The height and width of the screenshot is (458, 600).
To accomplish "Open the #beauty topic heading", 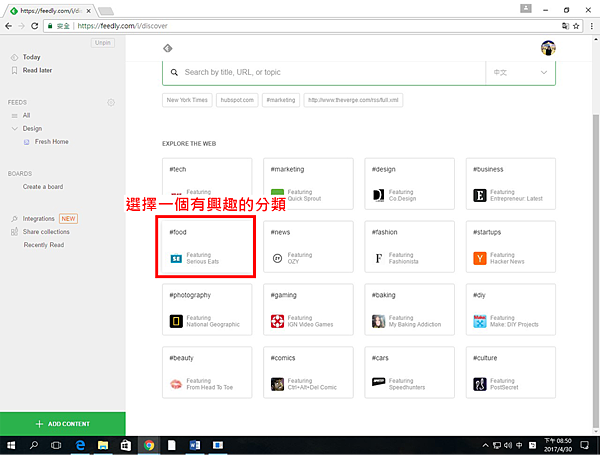I will [181, 358].
